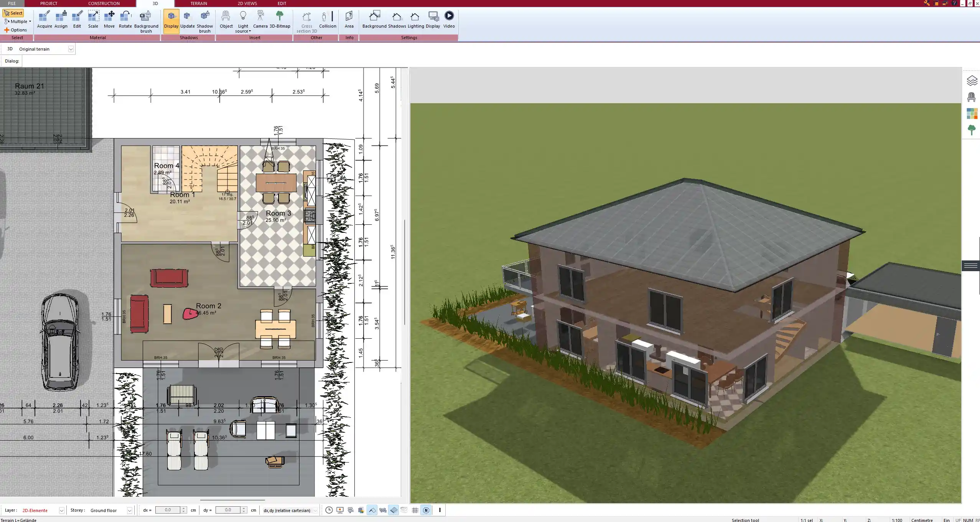Screen dimensions: 980x522
Task: Click the Assign material tool
Action: 61,20
